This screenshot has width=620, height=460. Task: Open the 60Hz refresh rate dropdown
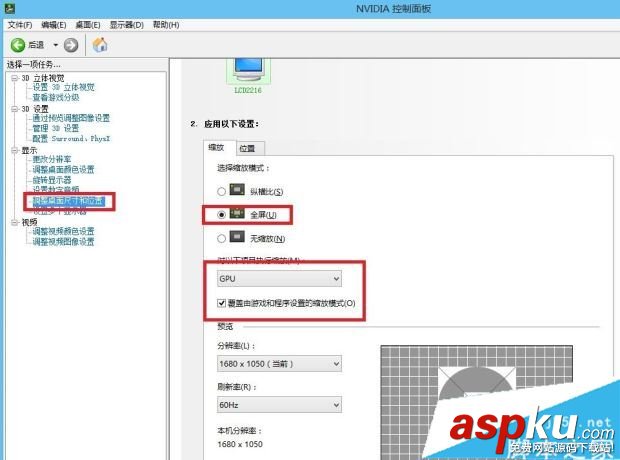279,405
